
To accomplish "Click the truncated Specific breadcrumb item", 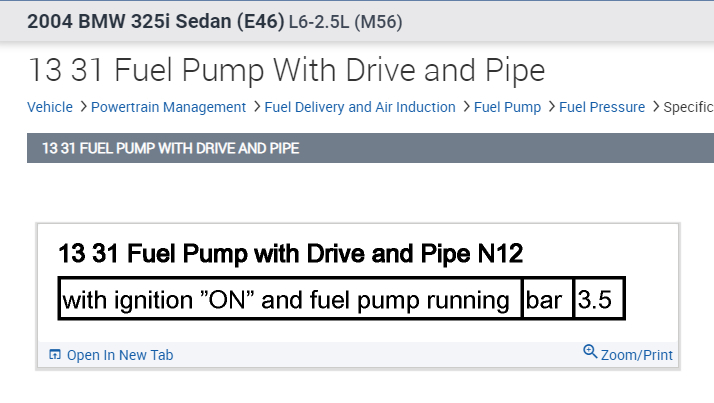I will pos(688,107).
